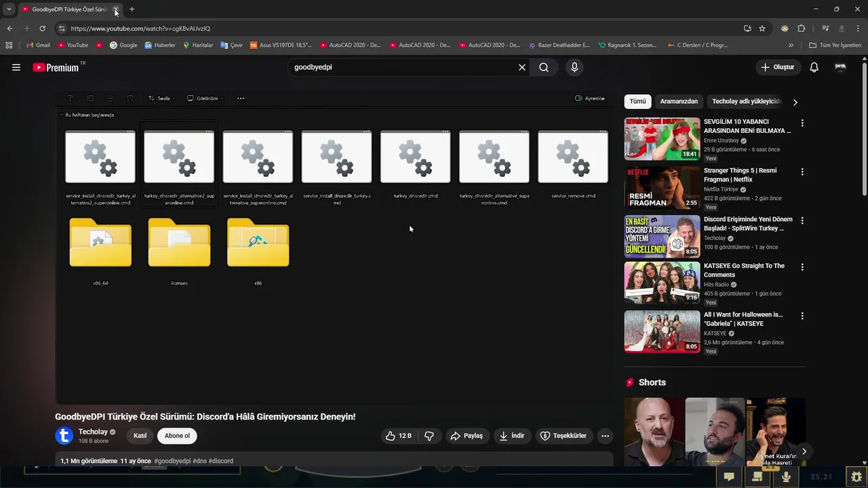Viewport: 868px width, 488px height.
Task: Select the Tümü filter chip
Action: [637, 102]
